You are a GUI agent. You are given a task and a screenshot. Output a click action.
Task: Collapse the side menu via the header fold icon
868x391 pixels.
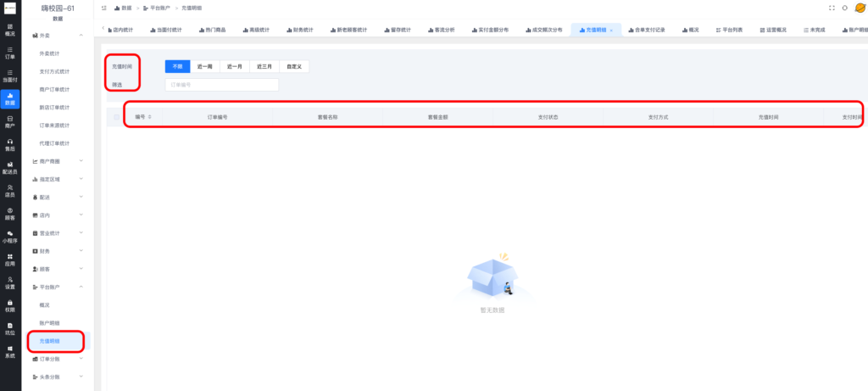[104, 8]
